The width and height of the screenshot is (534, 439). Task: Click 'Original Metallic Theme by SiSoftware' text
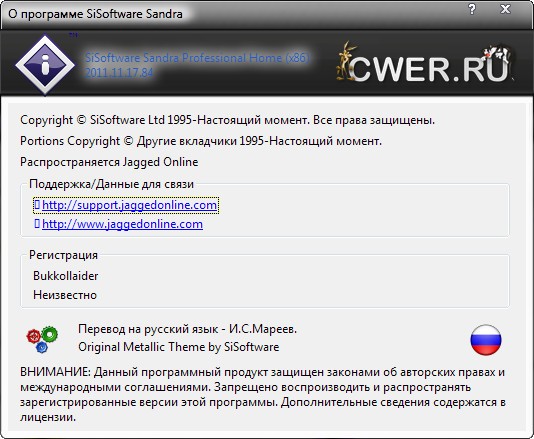tap(179, 347)
